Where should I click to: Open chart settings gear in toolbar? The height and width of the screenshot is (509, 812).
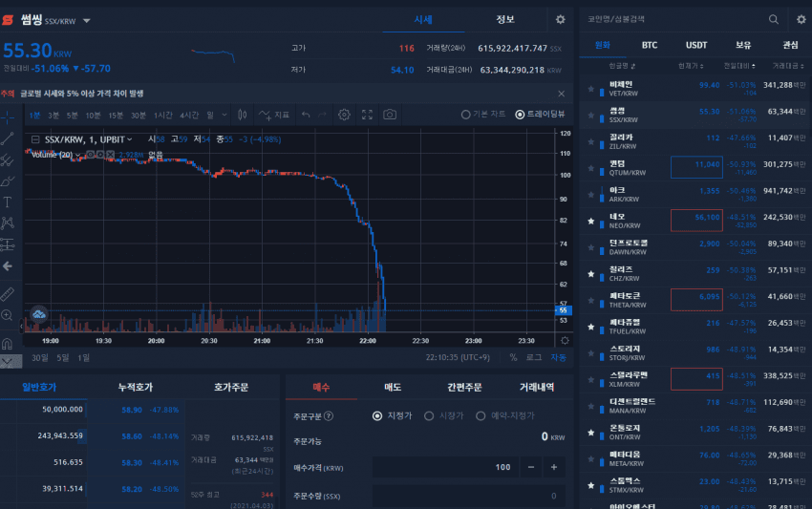pos(344,115)
